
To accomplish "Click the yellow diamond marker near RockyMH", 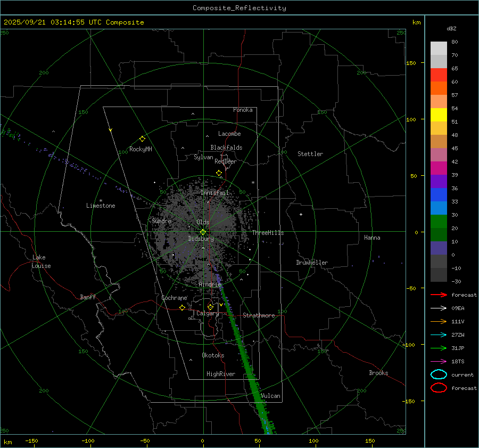I will coord(142,139).
